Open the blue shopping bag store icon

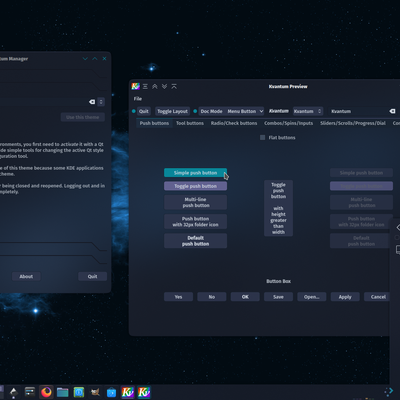(x=111, y=392)
